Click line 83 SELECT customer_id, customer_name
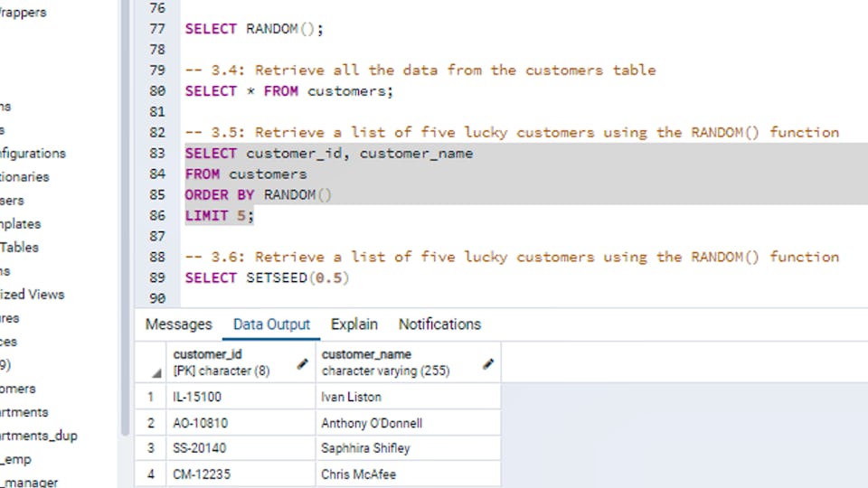The image size is (868, 488). coord(329,154)
